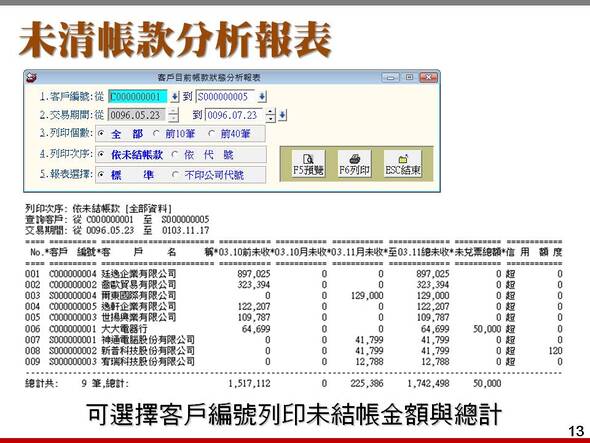Click the total value 225,386

[x=367, y=384]
